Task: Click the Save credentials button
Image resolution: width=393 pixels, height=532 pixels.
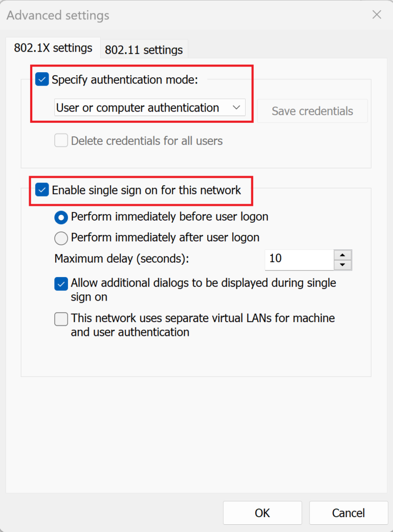Action: point(312,111)
